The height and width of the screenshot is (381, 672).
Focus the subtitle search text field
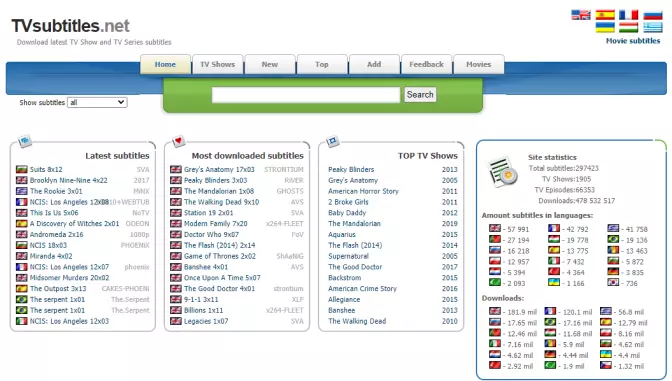click(x=306, y=95)
